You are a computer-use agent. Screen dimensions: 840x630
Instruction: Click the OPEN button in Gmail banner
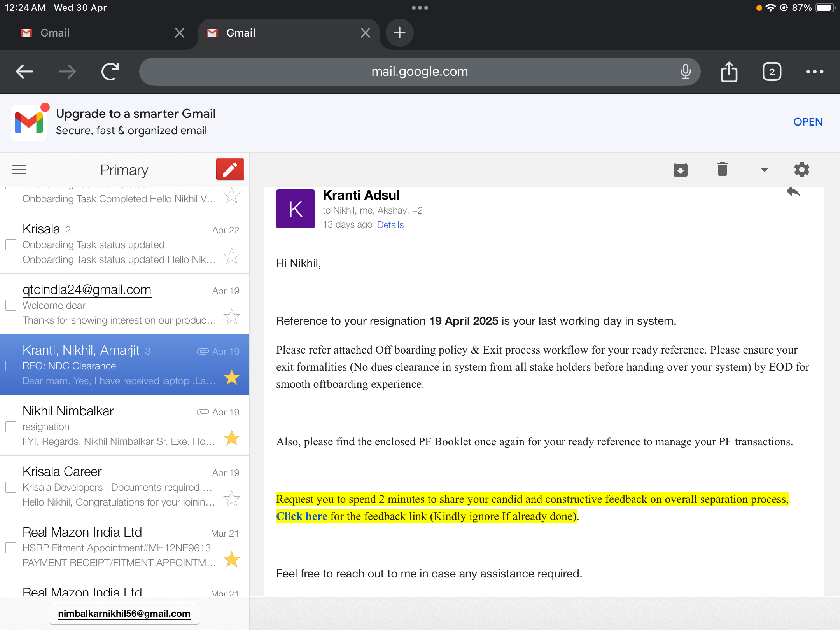[x=807, y=122]
